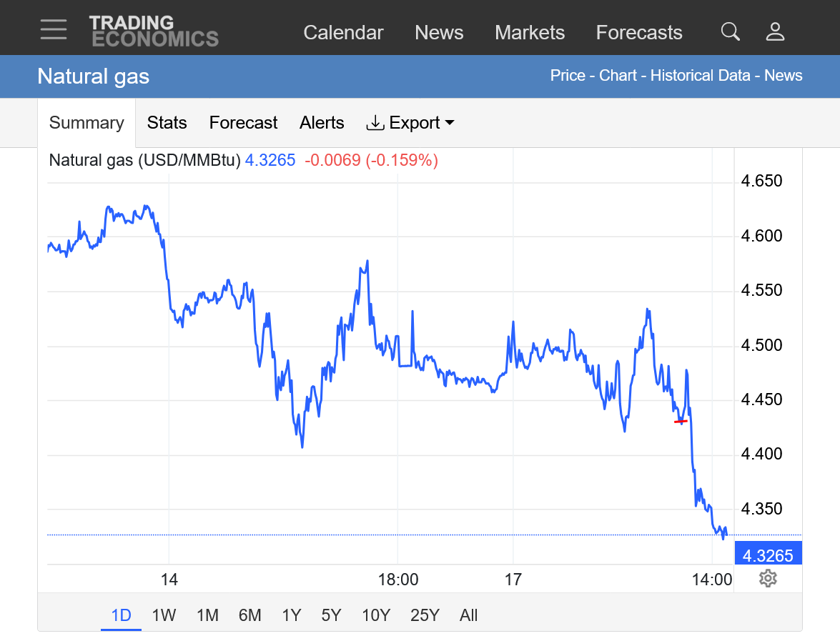Open the hamburger navigation menu
This screenshot has width=840, height=636.
point(54,31)
